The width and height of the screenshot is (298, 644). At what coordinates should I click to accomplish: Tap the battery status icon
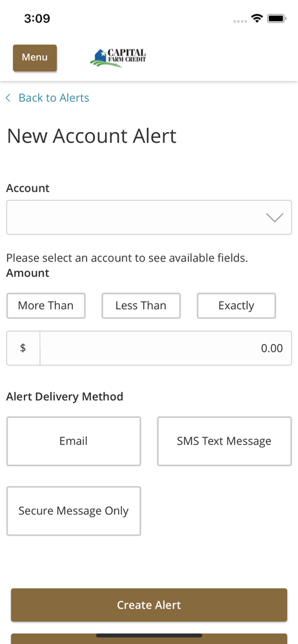[x=277, y=19]
